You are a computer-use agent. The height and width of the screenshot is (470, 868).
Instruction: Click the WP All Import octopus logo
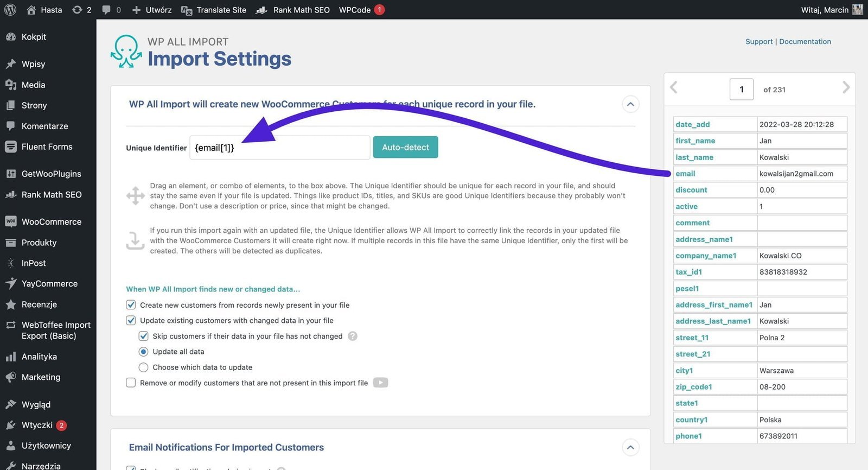click(126, 52)
